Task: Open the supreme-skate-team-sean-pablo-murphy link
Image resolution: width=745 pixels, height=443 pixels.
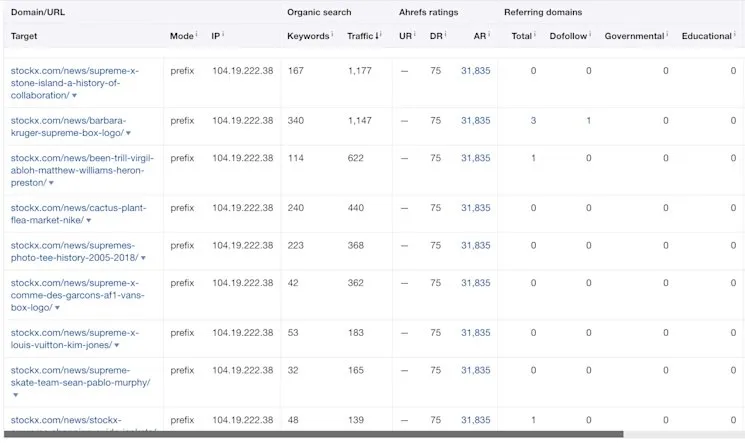Action: (80, 376)
